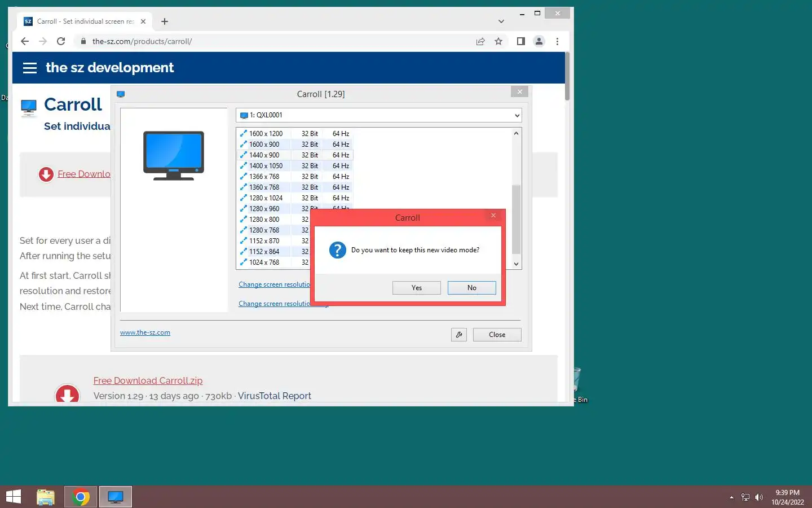Screen dimensions: 812x508
Task: Select the 1600 x 900 resolution row
Action: pos(294,144)
